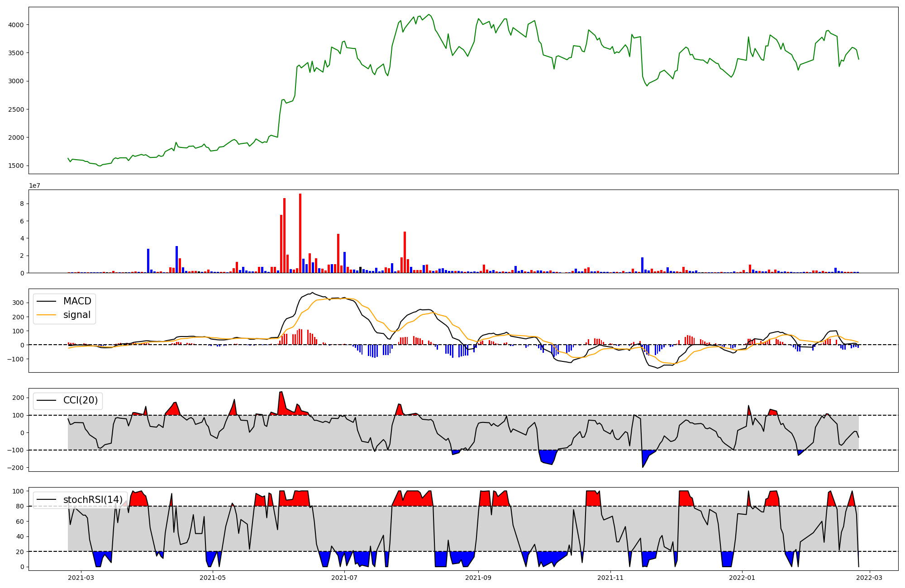
Task: Select the stochRSI(14) legend entry
Action: [x=93, y=499]
